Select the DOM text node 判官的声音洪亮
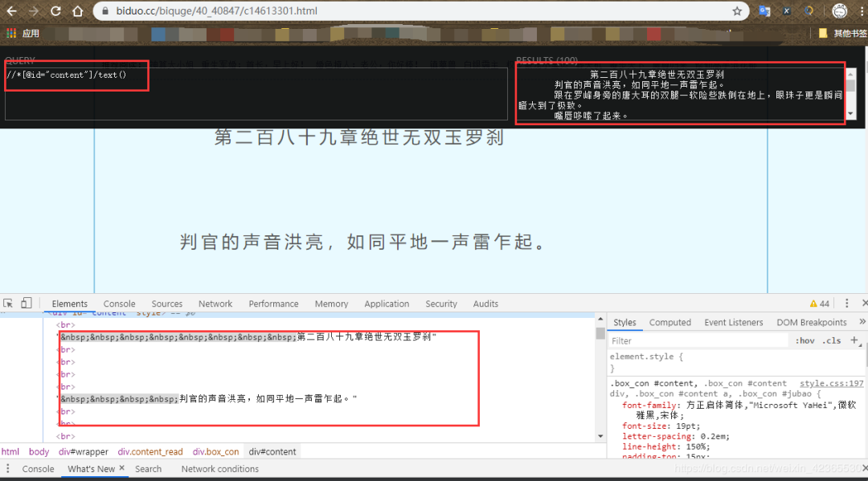The width and height of the screenshot is (868, 481). [207, 398]
